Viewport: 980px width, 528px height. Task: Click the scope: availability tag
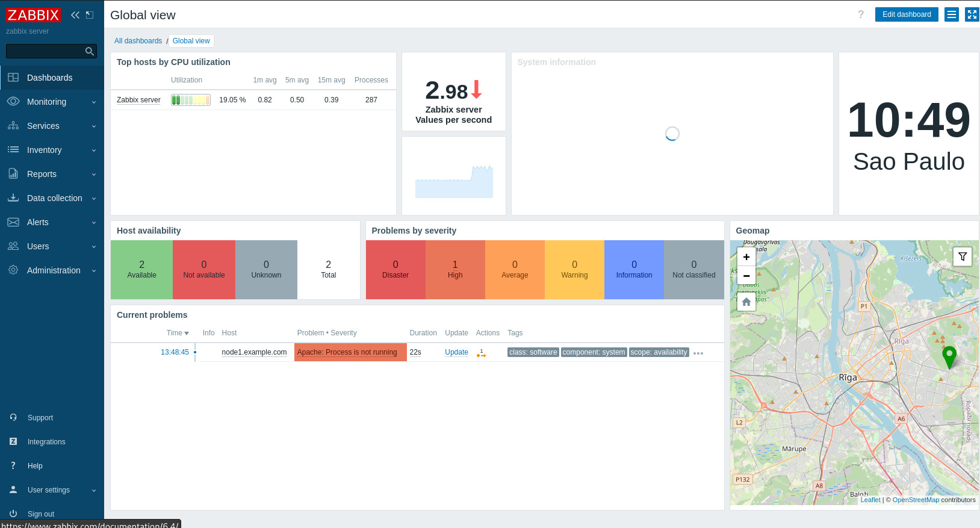(x=659, y=352)
